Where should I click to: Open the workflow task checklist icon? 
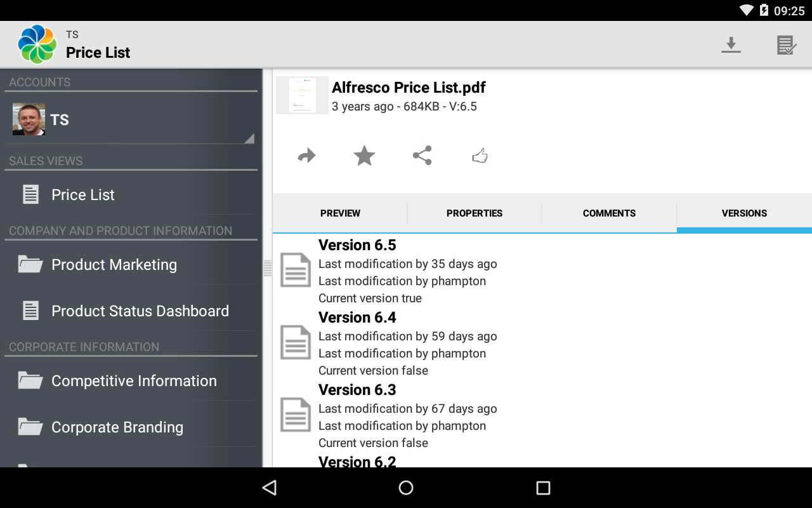787,45
